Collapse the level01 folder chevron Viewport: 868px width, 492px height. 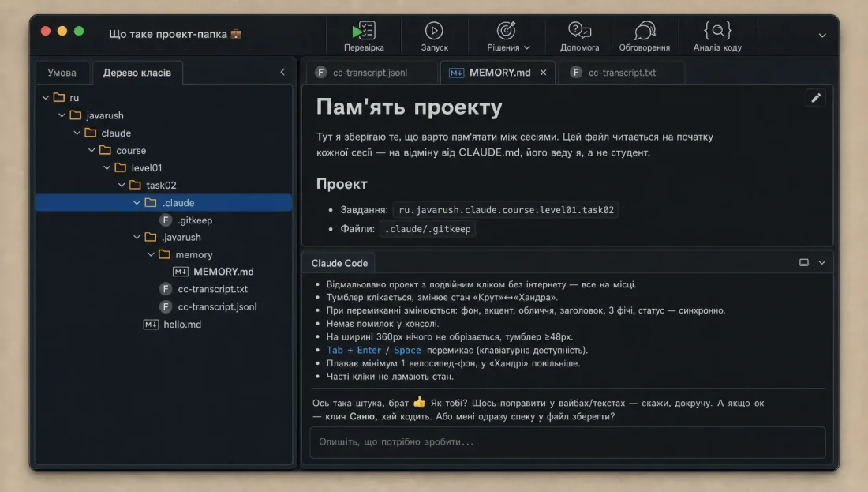tap(107, 167)
